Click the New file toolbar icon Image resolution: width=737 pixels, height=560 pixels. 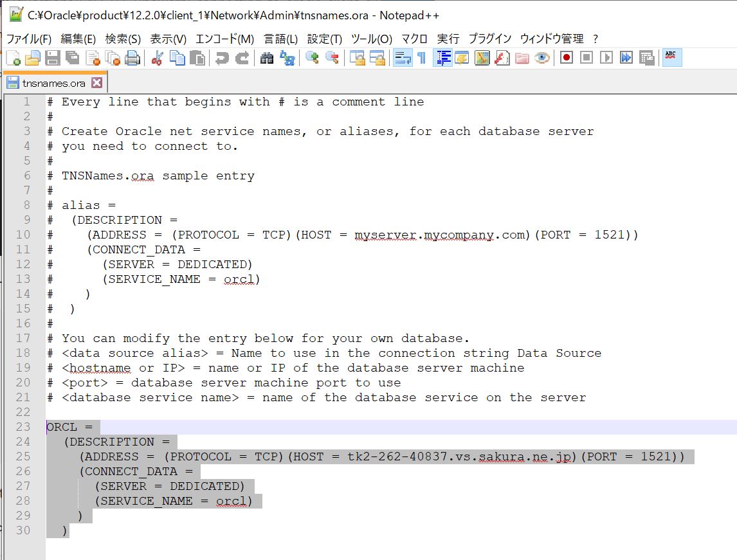[13, 59]
